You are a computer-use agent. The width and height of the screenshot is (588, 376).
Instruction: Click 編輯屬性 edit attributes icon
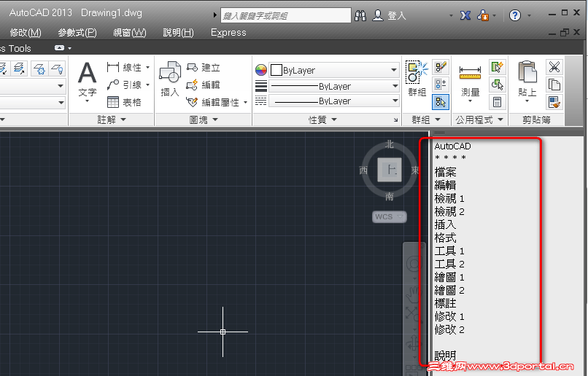(x=192, y=102)
